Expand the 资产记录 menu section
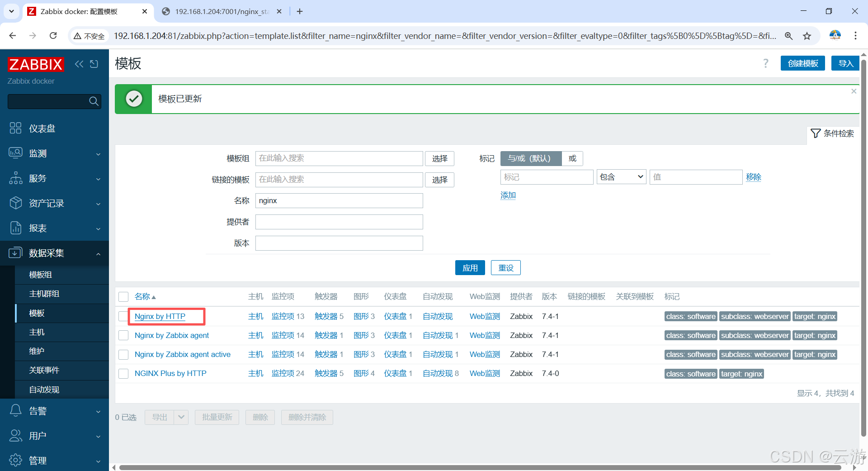868x471 pixels. tap(98, 204)
